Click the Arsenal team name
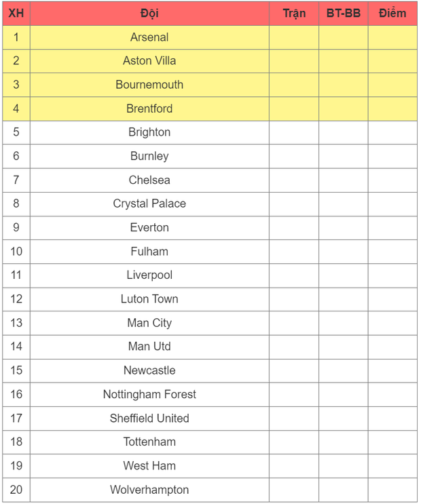 149,37
